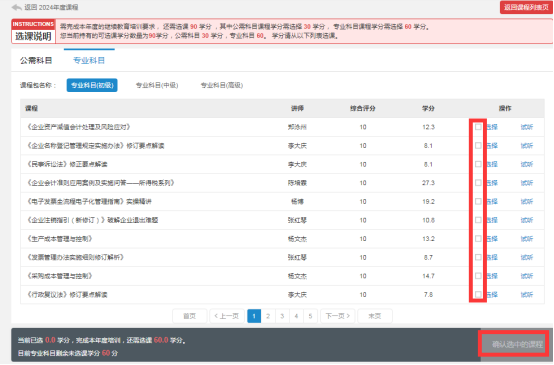Click the 19.2 credit value
Image resolution: width=554 pixels, height=365 pixels.
[428, 201]
